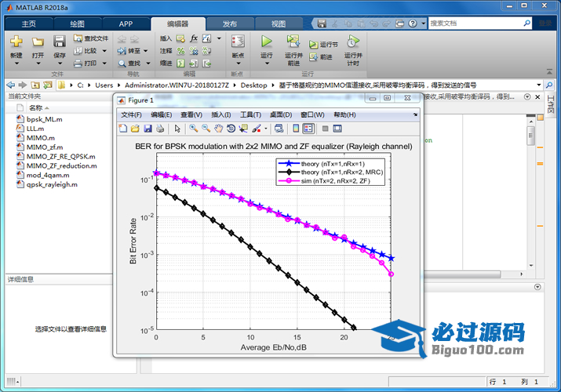This screenshot has height=392, width=561.
Task: Click the Figure 1 open file icon
Action: [135, 129]
